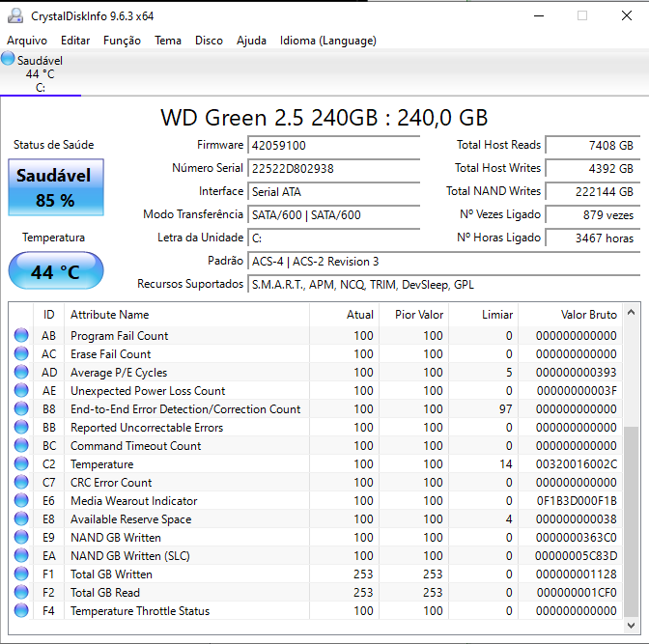Click the Saudável 85 % health status button

(x=56, y=187)
